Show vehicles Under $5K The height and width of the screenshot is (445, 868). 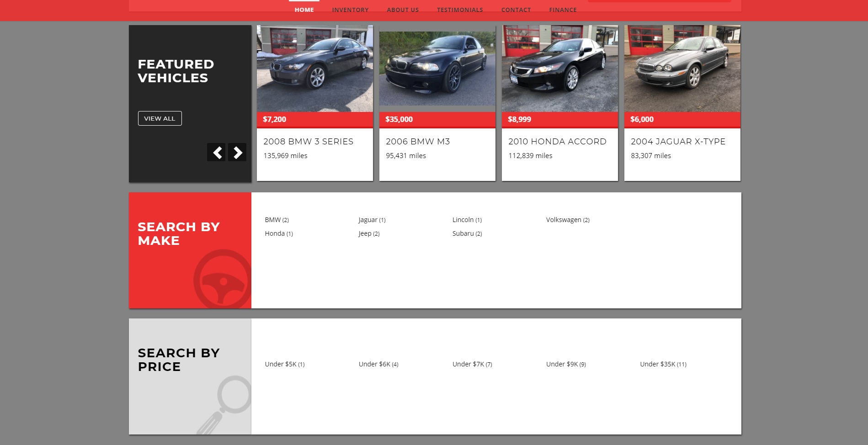(285, 364)
